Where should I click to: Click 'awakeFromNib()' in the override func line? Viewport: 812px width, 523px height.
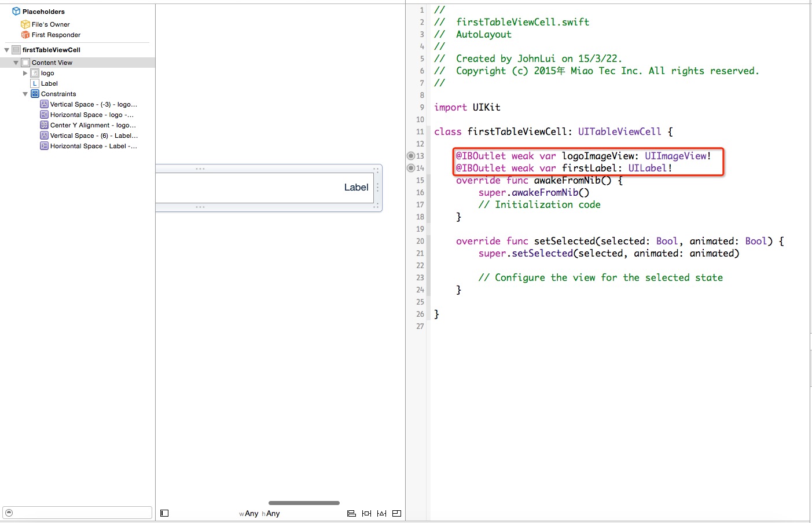572,180
